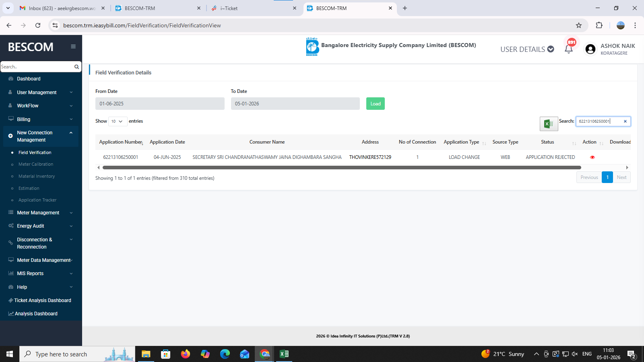This screenshot has height=362, width=644.
Task: Bookmark this page with star icon
Action: point(579,25)
